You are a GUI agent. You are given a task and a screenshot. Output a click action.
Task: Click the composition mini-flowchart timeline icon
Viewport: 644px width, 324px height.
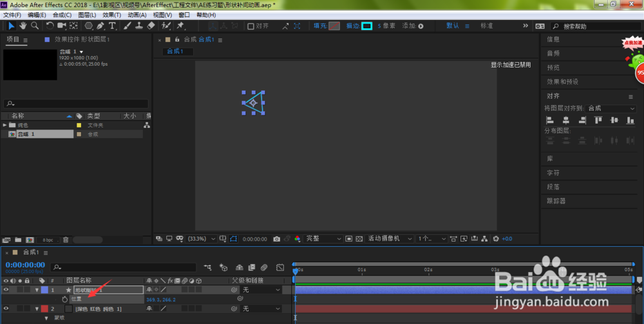coord(208,267)
